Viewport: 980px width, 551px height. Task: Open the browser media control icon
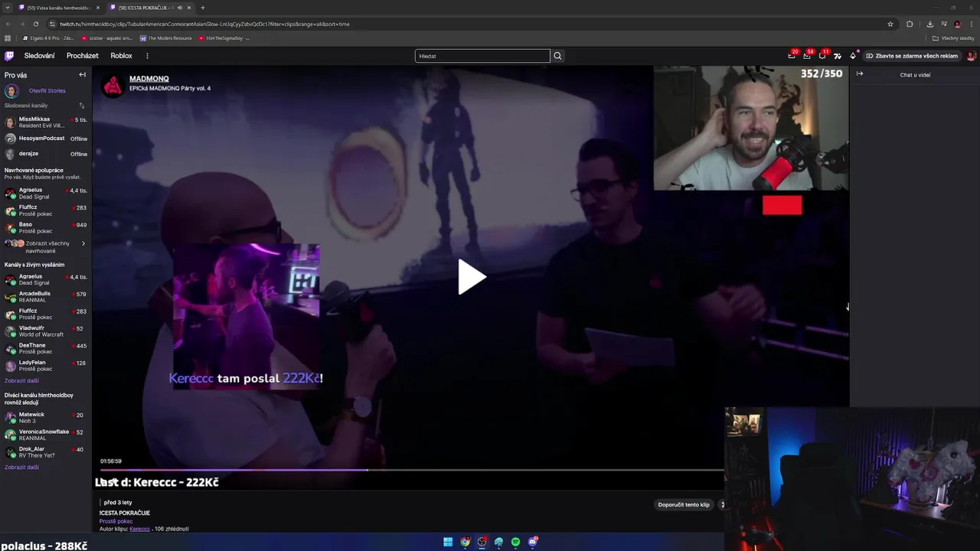coord(944,24)
